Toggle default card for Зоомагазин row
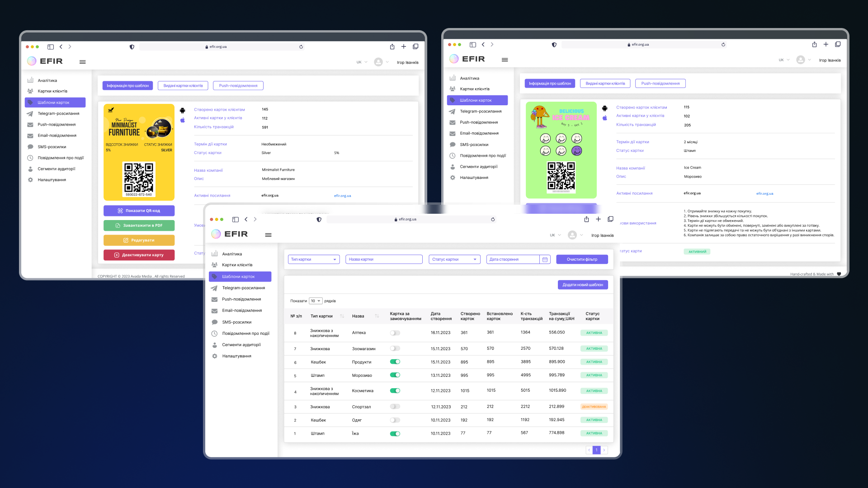The image size is (868, 488). click(x=395, y=348)
